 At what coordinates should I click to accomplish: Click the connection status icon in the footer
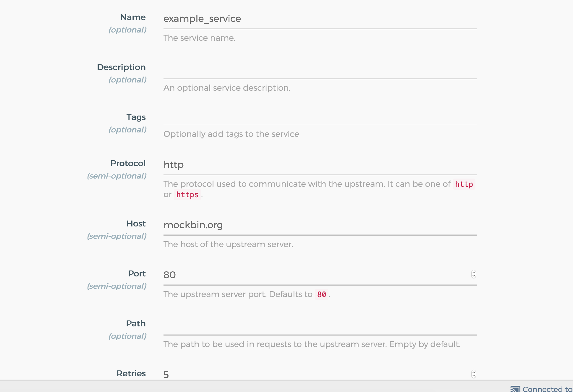[x=515, y=389]
